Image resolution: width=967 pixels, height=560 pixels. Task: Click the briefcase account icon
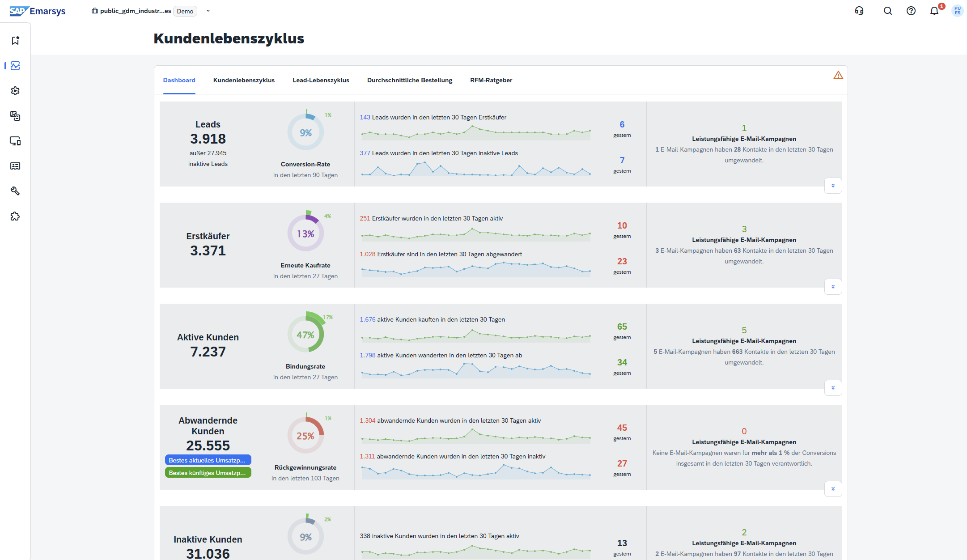(95, 11)
